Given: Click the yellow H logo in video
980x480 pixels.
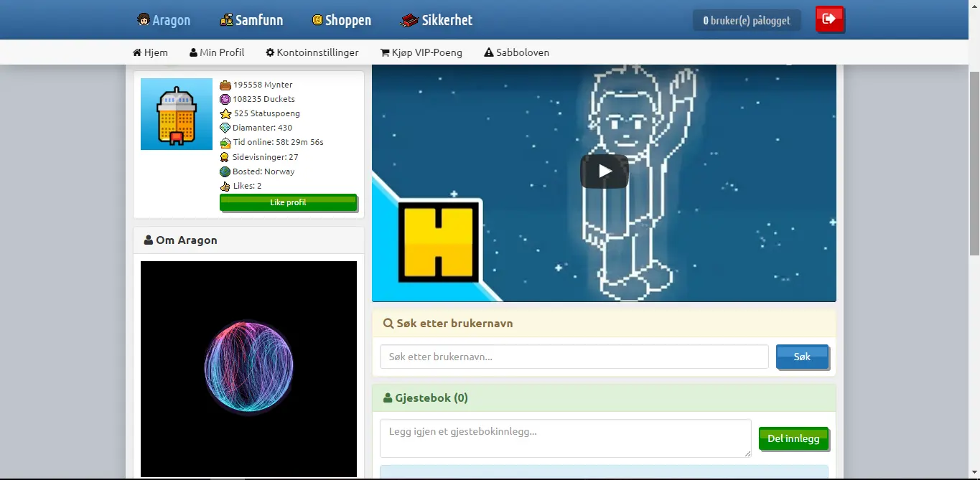Looking at the screenshot, I should tap(437, 241).
